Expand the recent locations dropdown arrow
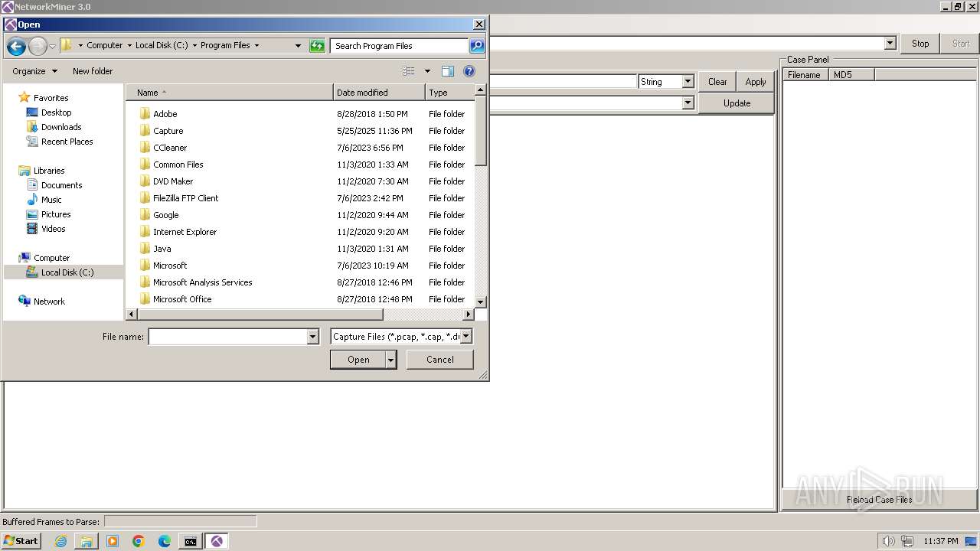This screenshot has width=980, height=551. 52,47
